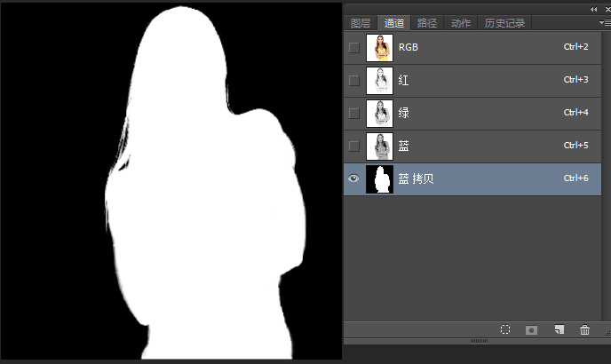
Task: Click 红 channel thumbnail
Action: pyautogui.click(x=379, y=80)
